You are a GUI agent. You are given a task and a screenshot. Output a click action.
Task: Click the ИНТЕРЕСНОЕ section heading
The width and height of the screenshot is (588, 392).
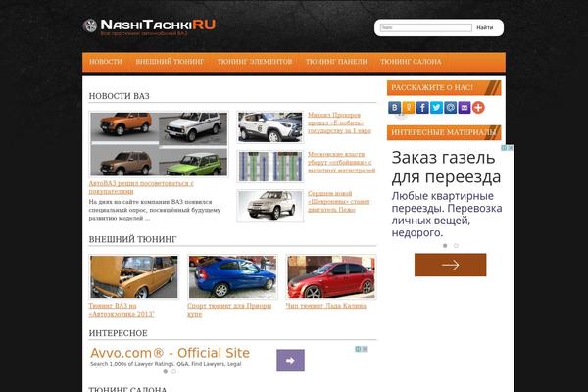coord(119,333)
